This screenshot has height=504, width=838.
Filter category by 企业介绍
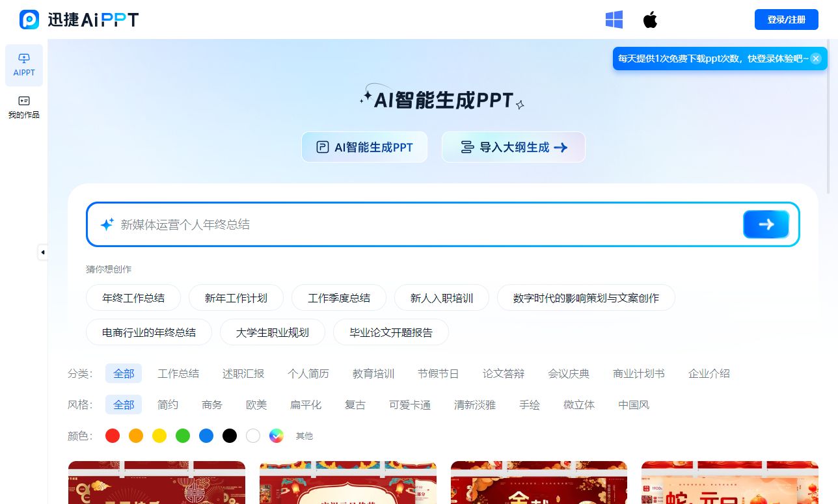point(709,373)
